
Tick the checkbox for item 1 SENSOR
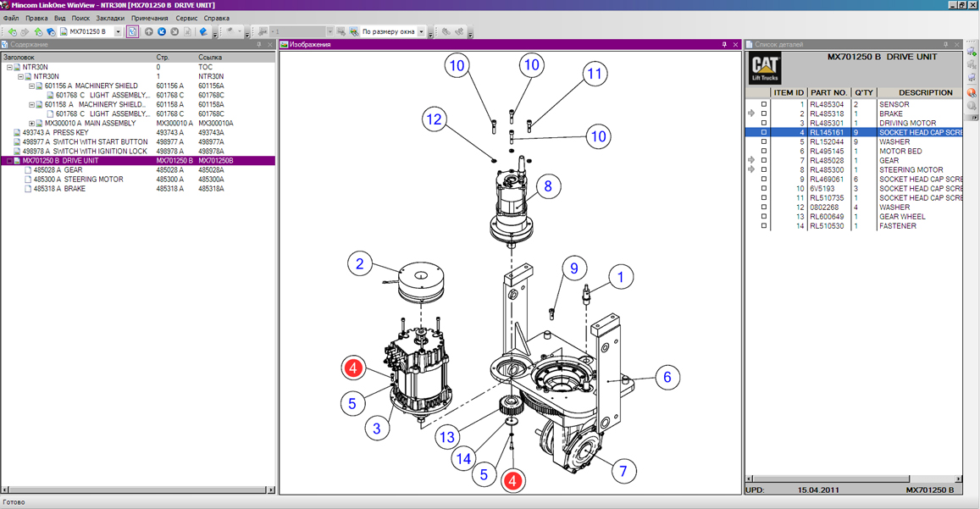[764, 105]
